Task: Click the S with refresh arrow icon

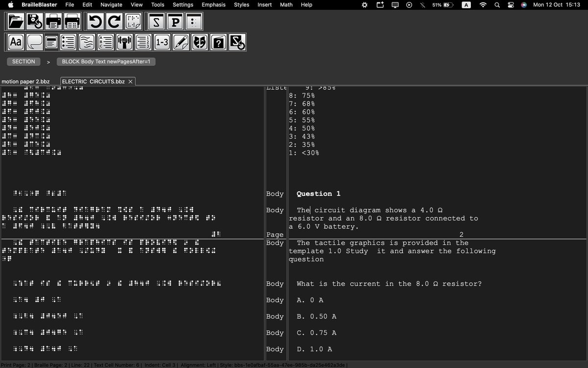Action: (x=237, y=42)
